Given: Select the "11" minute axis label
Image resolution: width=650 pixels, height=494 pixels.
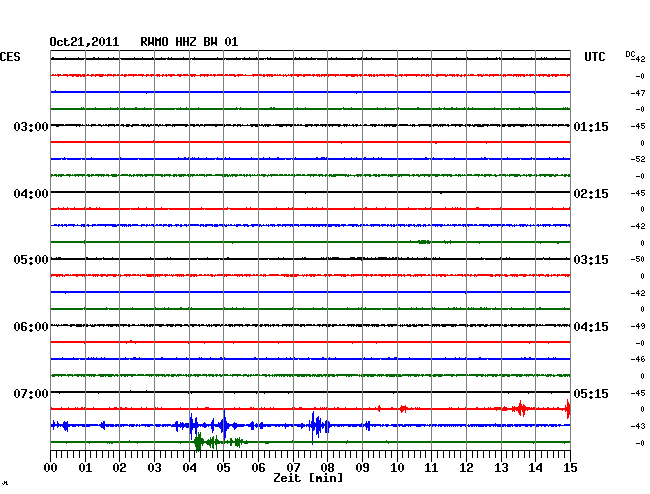Looking at the screenshot, I should 431,468.
